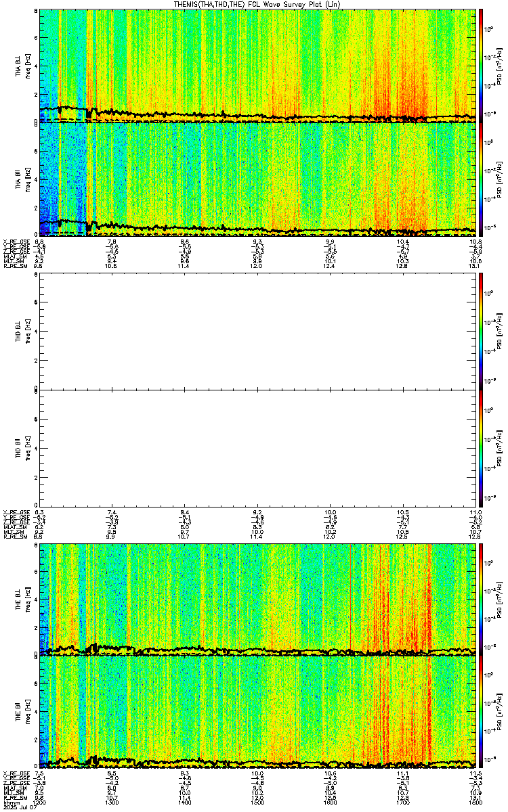Image resolution: width=508 pixels, height=812 pixels.
Task: Click the PSD color bar beside THA BII
Action: (x=481, y=179)
